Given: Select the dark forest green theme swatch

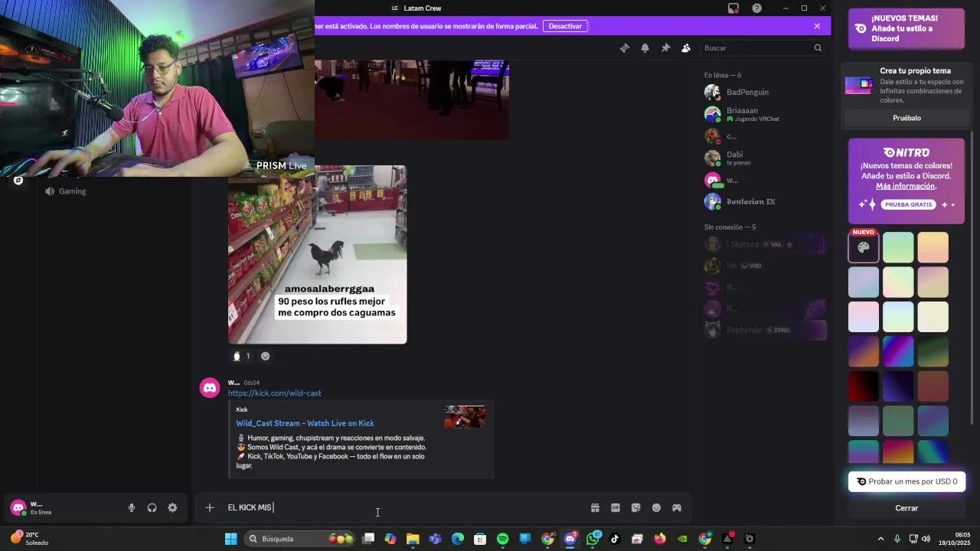Looking at the screenshot, I should 933,352.
